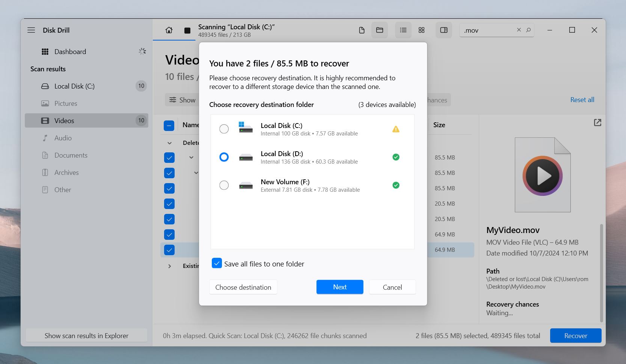Click the New Volume (F:) drive icon
Screen dimensions: 626x364
(246, 185)
